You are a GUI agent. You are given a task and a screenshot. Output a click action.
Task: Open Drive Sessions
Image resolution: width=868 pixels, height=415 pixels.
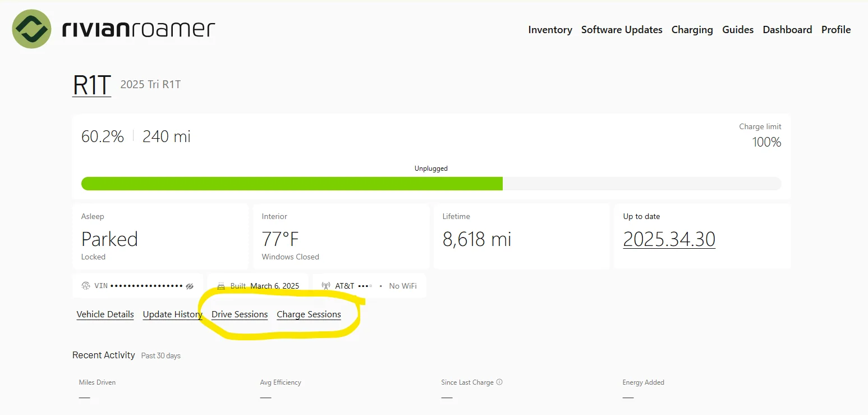(240, 314)
